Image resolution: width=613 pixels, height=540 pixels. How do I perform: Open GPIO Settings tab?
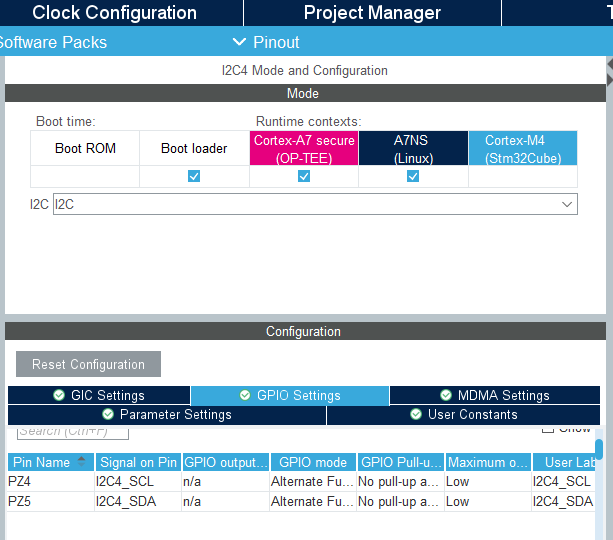point(290,395)
